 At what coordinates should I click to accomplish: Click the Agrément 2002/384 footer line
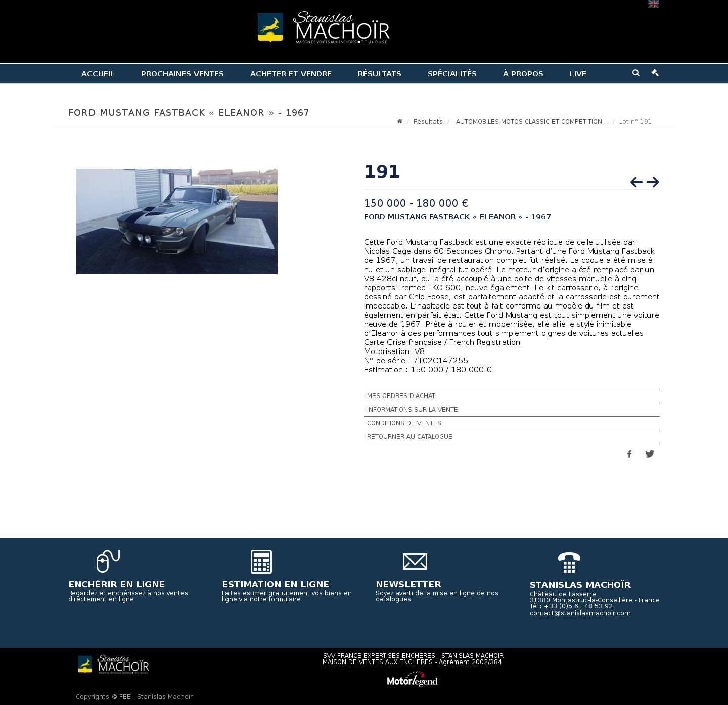coord(413,662)
